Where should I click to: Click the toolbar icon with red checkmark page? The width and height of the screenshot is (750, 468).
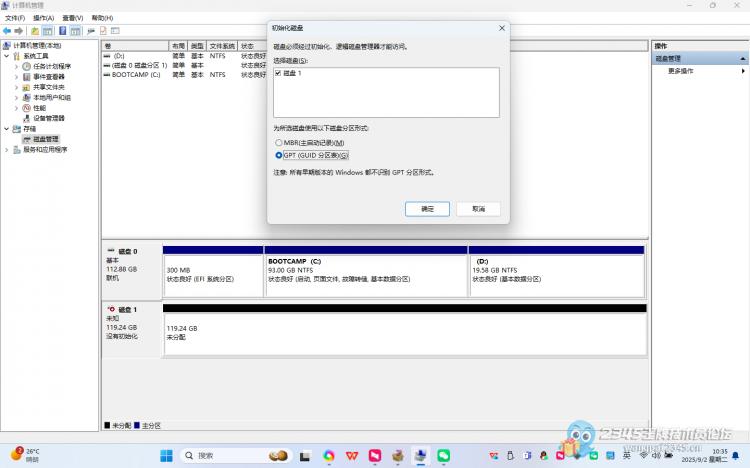(103, 31)
